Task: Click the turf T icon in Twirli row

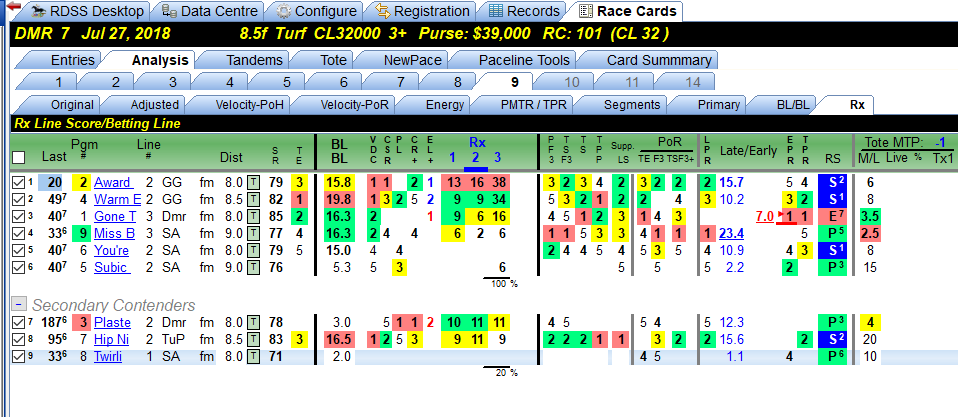Action: (253, 357)
